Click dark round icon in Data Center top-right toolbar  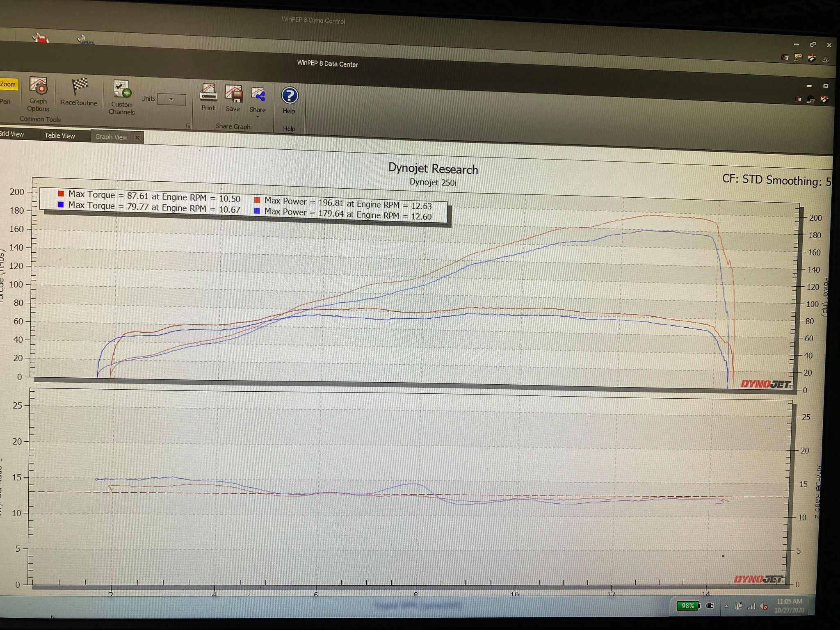pyautogui.click(x=811, y=100)
